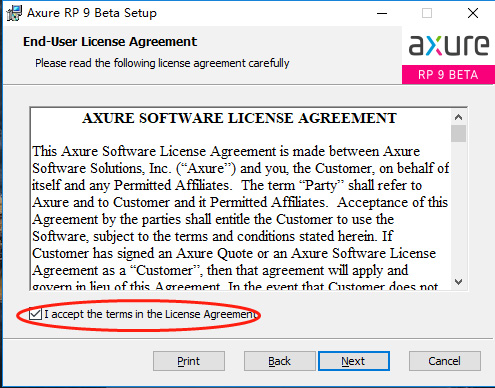Click the AXURE SOFTWARE LICENSE AGREEMENT heading
The image size is (495, 388).
pos(239,118)
